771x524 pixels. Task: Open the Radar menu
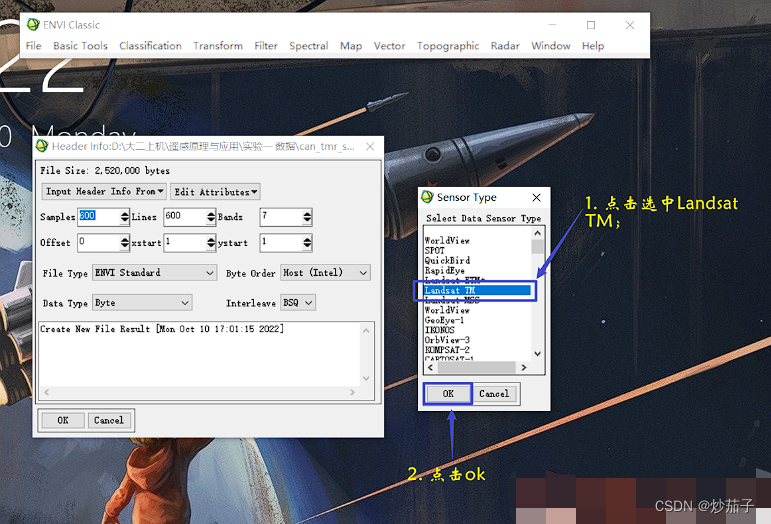click(x=505, y=46)
